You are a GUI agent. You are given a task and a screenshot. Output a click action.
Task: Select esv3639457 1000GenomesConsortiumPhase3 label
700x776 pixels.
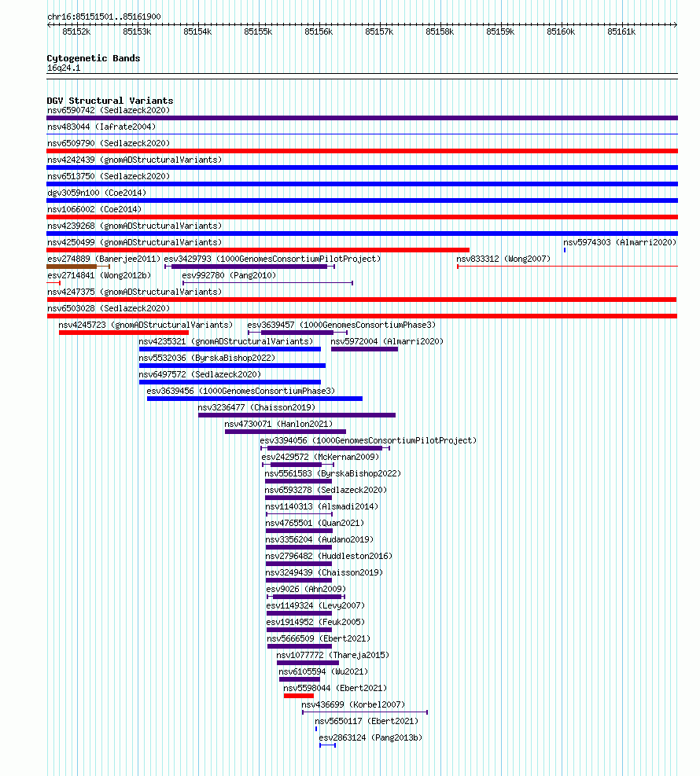pos(341,325)
